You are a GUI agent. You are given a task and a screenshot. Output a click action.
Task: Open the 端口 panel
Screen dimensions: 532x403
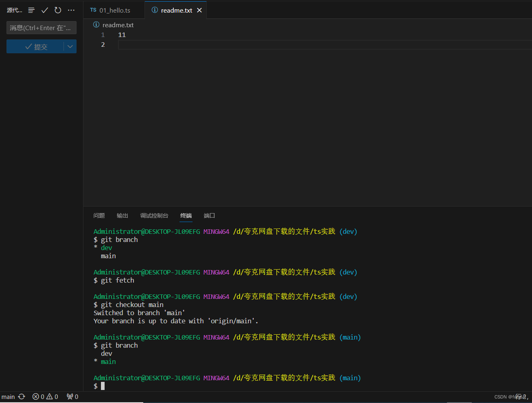(209, 216)
